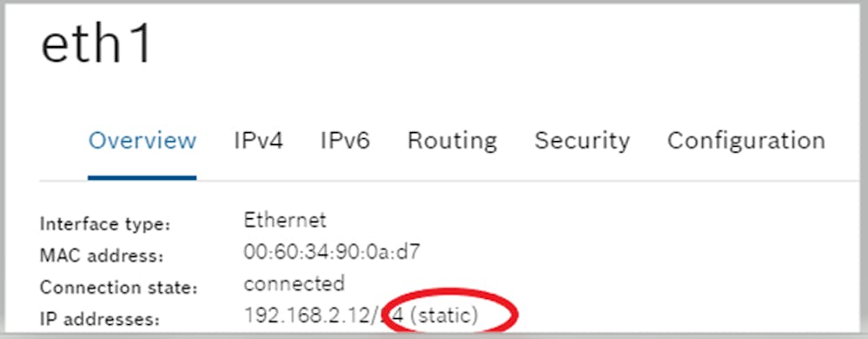868x339 pixels.
Task: Select the Routing tab
Action: pos(453,141)
